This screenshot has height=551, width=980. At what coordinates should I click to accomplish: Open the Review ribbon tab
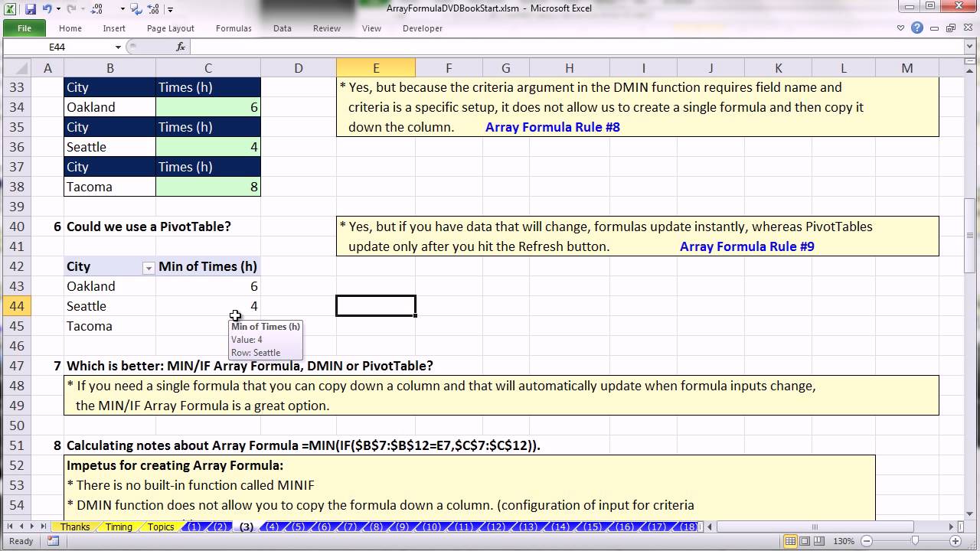(x=327, y=28)
